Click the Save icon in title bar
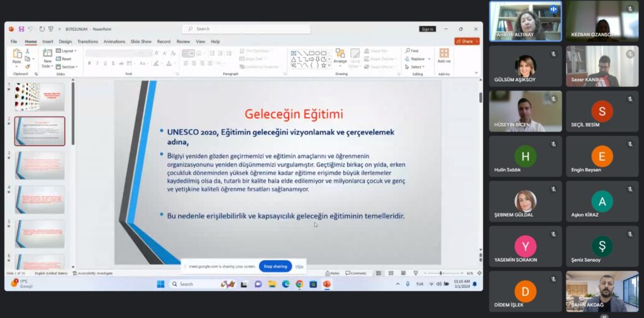644x318 pixels. [x=21, y=29]
